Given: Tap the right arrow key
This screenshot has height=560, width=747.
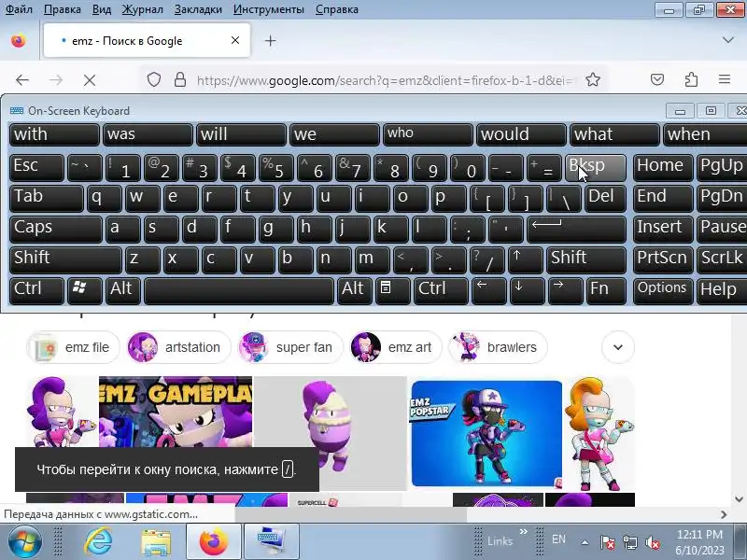Looking at the screenshot, I should point(565,291).
